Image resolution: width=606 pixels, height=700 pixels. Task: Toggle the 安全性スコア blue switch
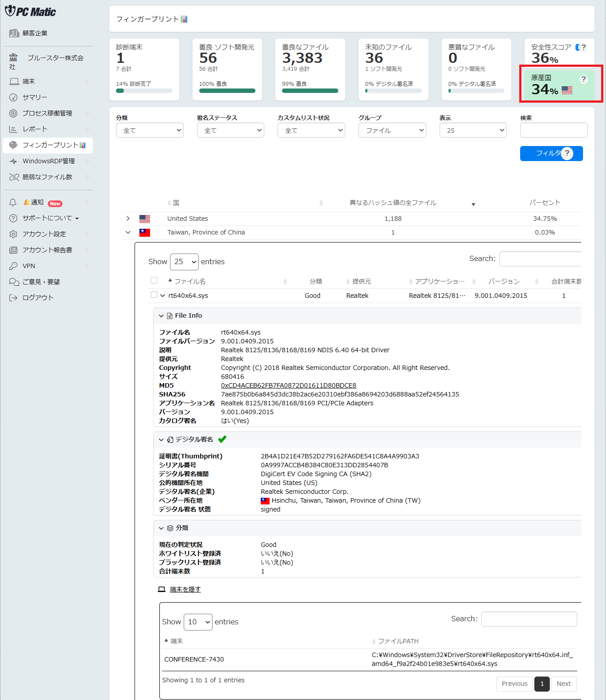578,47
